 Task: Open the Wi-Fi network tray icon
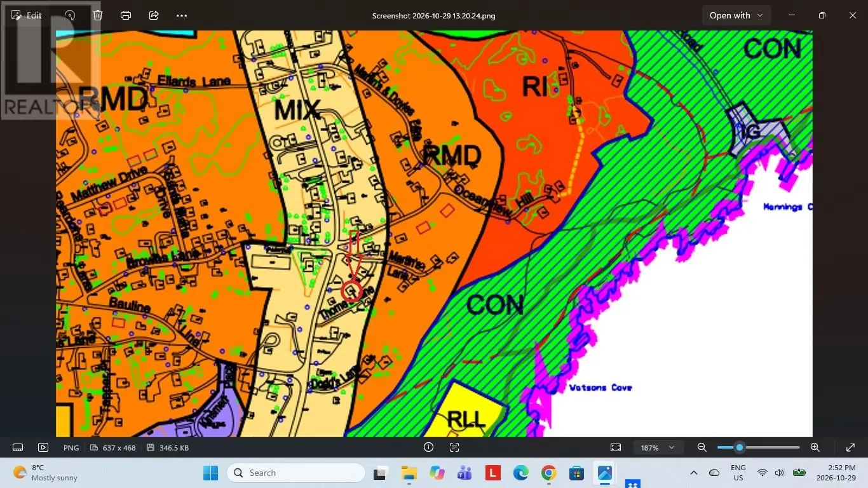(x=763, y=473)
